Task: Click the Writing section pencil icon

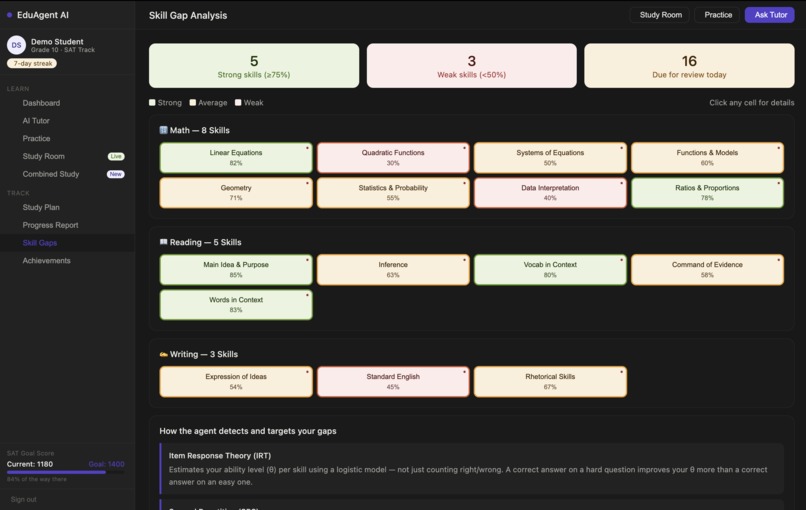Action: tap(163, 354)
